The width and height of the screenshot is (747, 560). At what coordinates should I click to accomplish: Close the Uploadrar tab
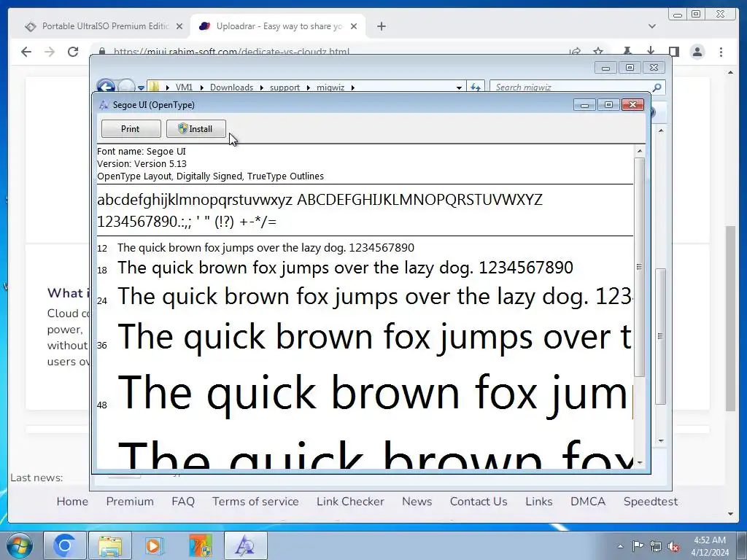click(x=354, y=27)
